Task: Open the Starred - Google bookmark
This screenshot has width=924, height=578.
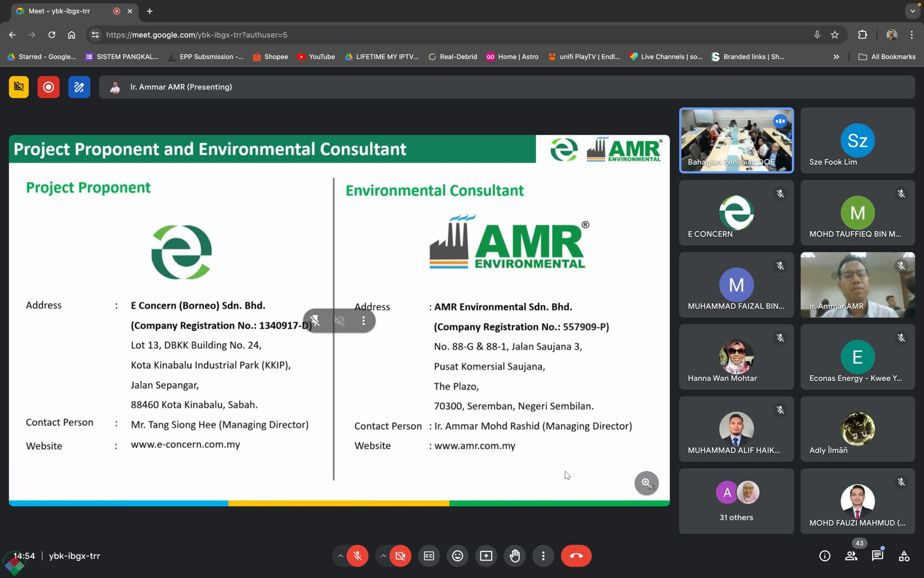Action: pyautogui.click(x=42, y=57)
